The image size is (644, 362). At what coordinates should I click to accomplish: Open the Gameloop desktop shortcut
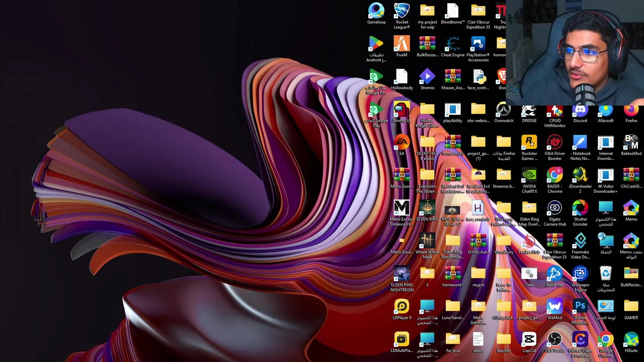click(376, 14)
